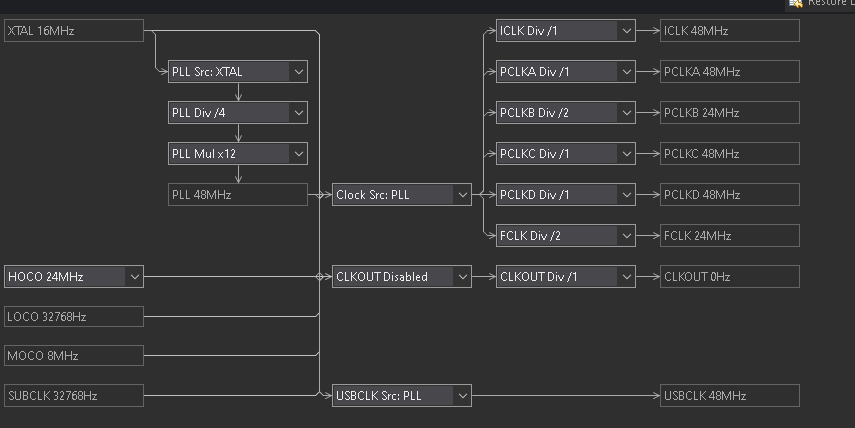
Task: Change the PCLKB Div /2 divider
Action: [x=565, y=113]
